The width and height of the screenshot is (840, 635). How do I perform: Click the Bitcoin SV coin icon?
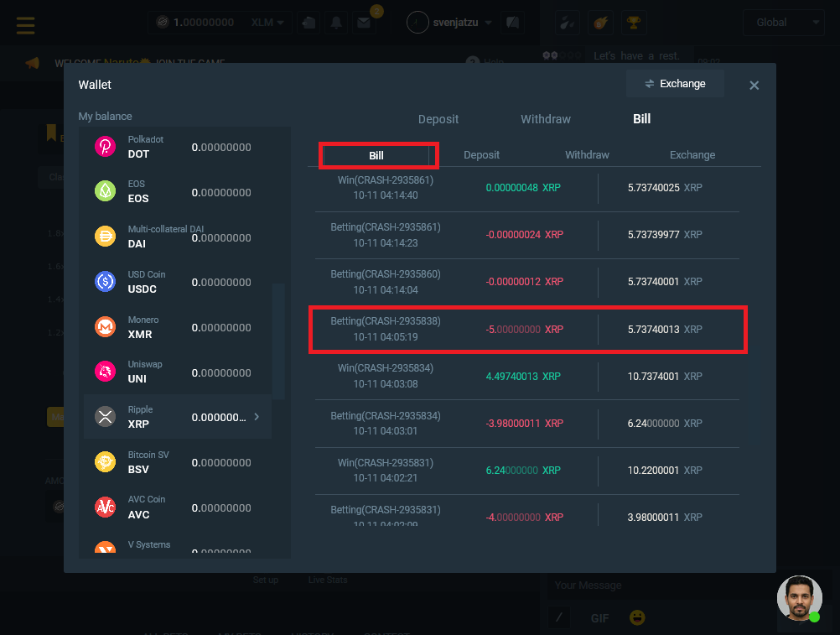105,462
